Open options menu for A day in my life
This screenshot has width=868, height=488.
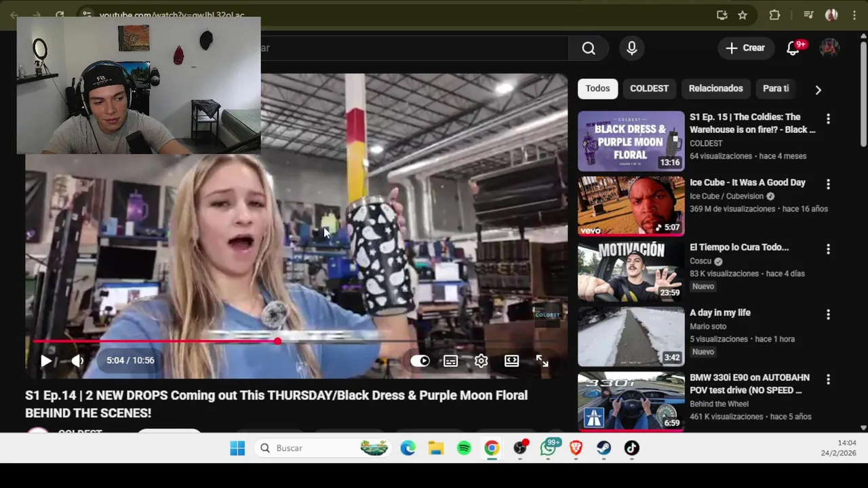[x=828, y=314]
